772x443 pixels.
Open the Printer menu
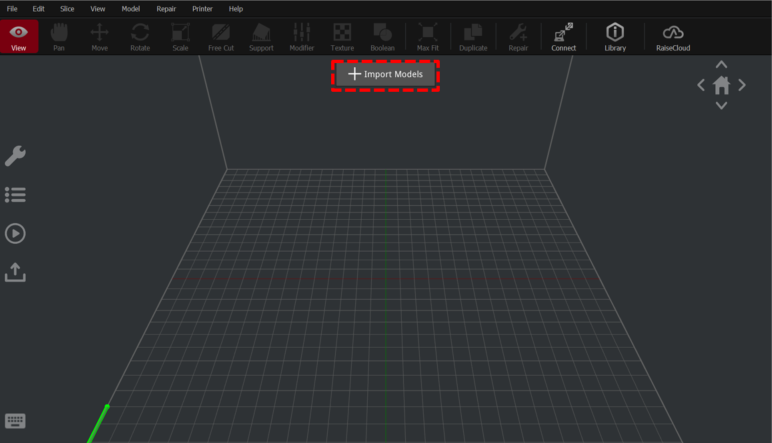click(x=202, y=8)
